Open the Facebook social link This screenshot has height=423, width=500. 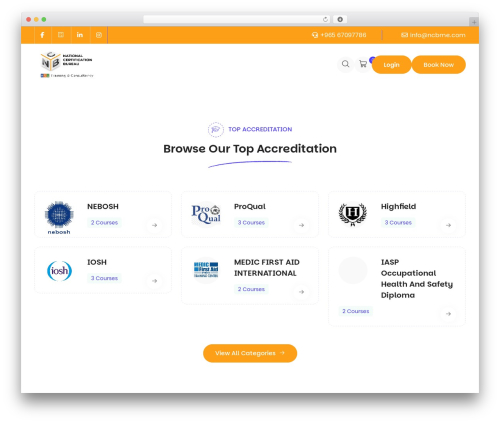point(42,35)
